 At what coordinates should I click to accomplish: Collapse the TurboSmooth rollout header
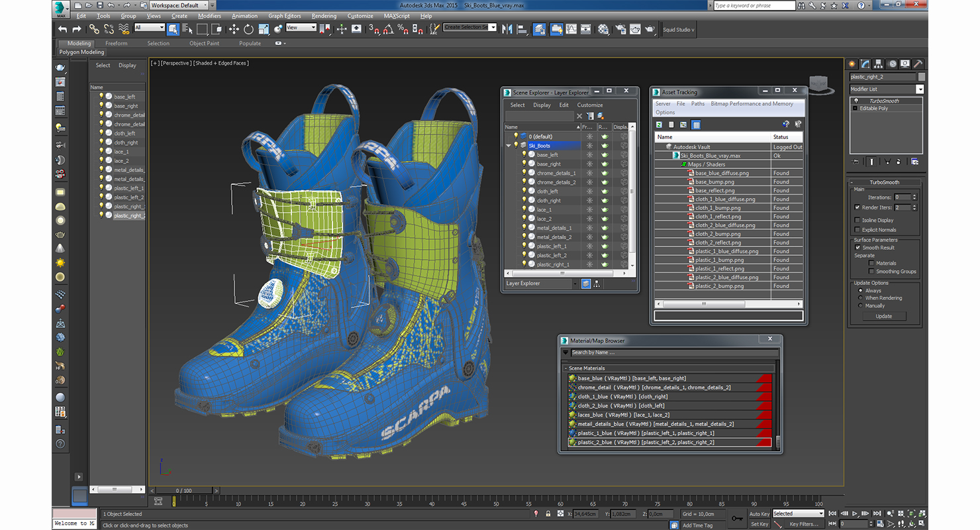[x=884, y=182]
